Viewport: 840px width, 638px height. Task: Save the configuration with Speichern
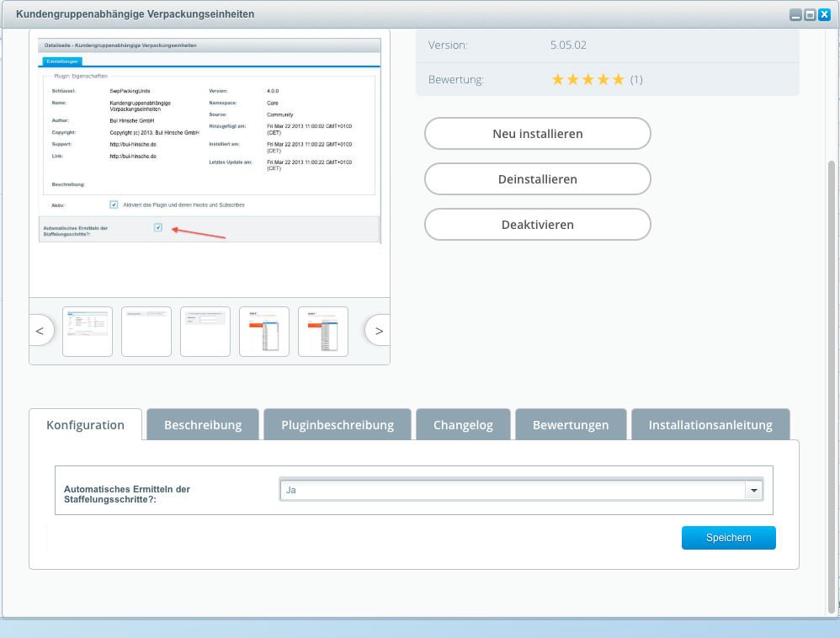728,538
